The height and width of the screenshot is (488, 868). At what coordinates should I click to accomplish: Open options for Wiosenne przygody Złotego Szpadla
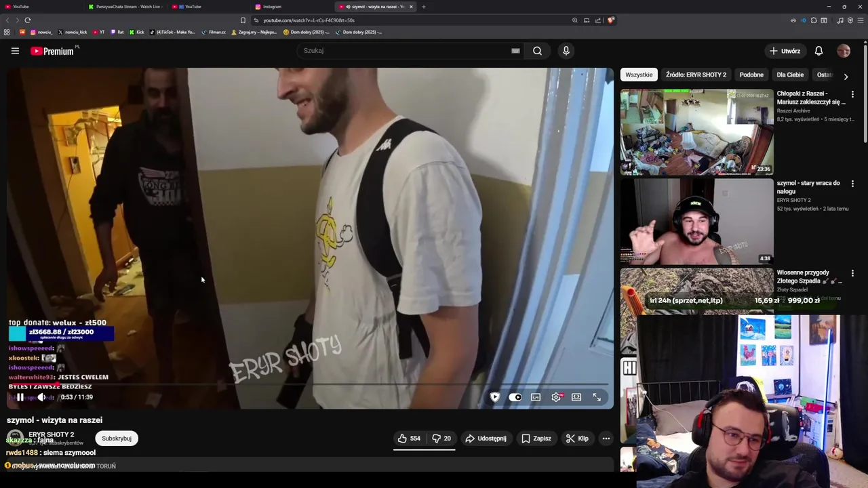[x=852, y=273]
